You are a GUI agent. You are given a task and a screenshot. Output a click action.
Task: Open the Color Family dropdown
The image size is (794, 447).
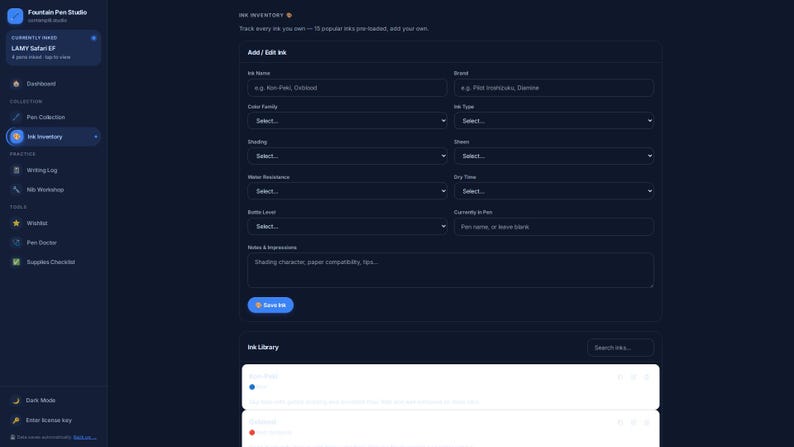tap(347, 121)
